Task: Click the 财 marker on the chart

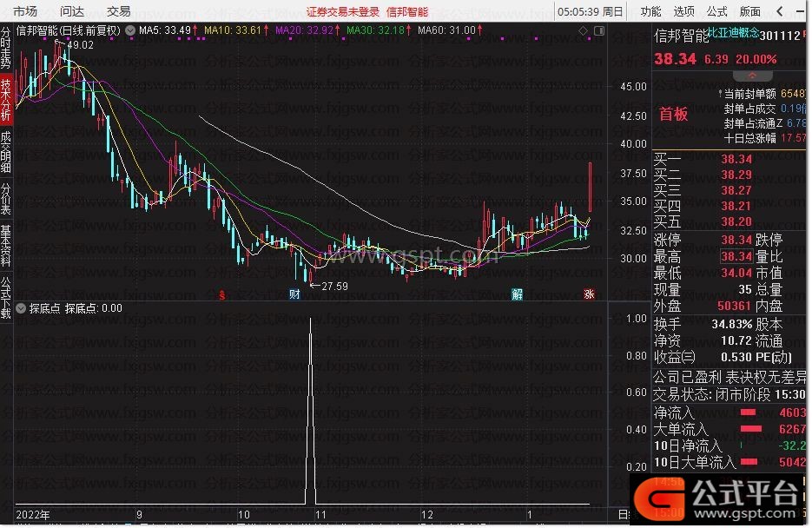Action: pos(294,294)
